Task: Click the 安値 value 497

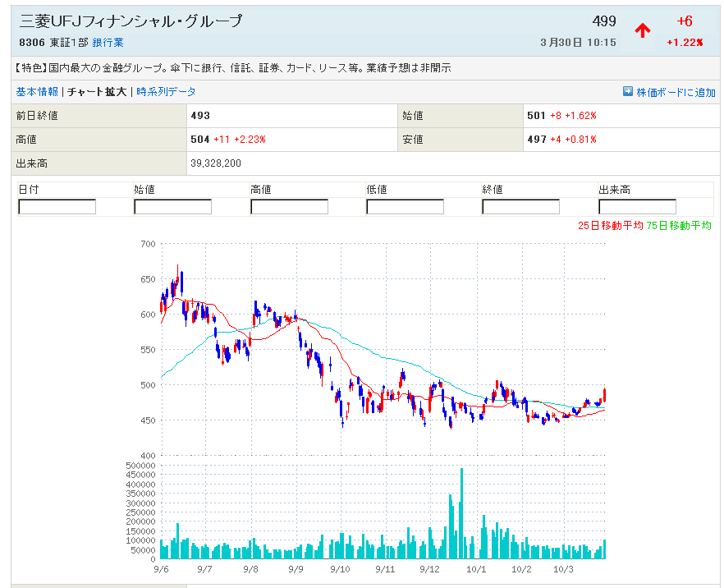Action: click(x=537, y=140)
